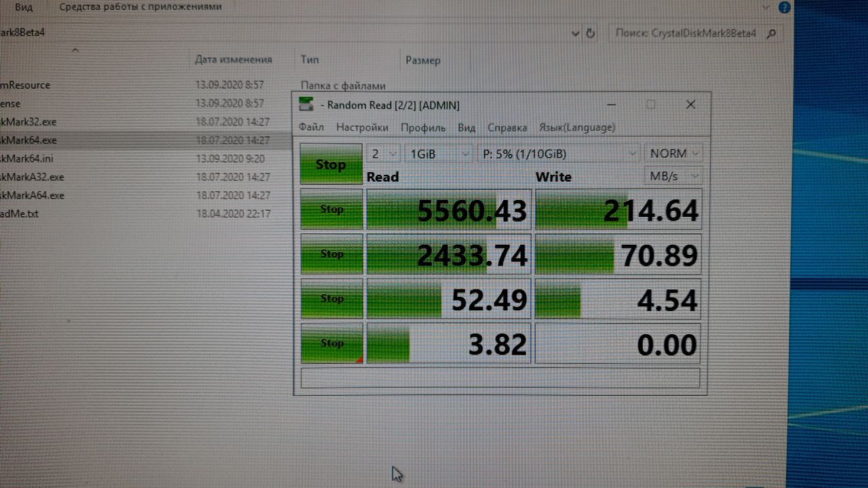Screen dimensions: 868x488
Task: Click the 2433.74 read result bar
Action: 448,255
